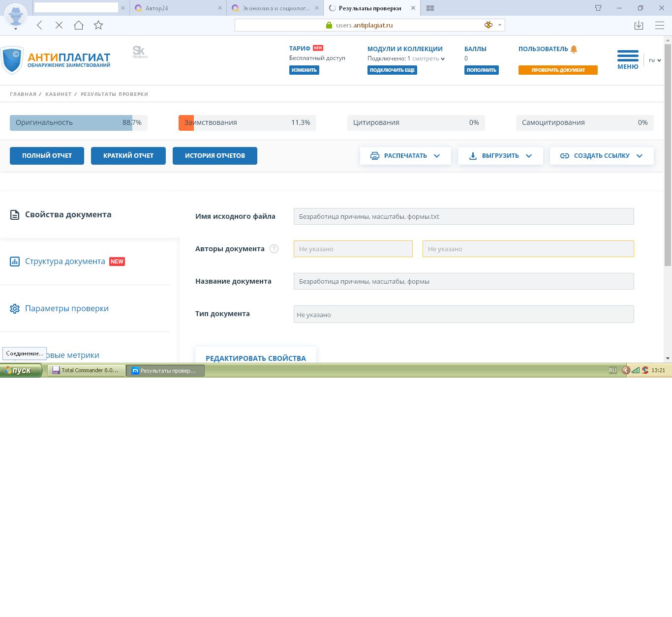Click the browser downloads icon
The image size is (672, 617).
coord(639,25)
